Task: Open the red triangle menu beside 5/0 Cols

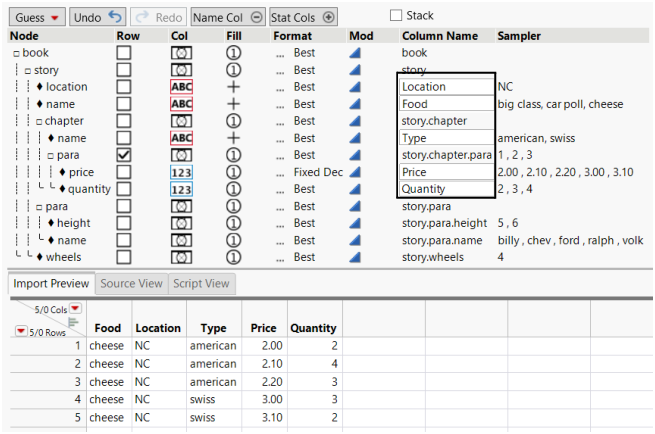Action: click(76, 308)
